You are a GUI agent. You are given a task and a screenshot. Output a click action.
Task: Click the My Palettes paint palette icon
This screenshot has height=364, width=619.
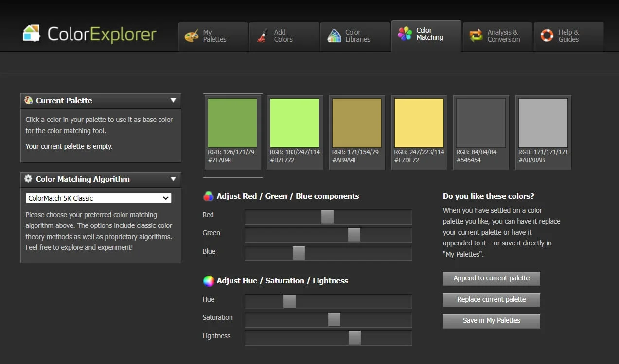pyautogui.click(x=192, y=36)
